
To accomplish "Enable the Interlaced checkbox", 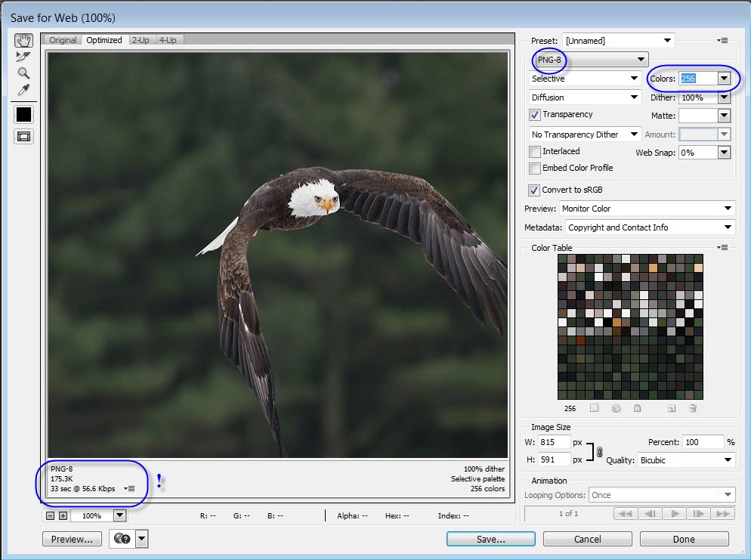I will (535, 152).
